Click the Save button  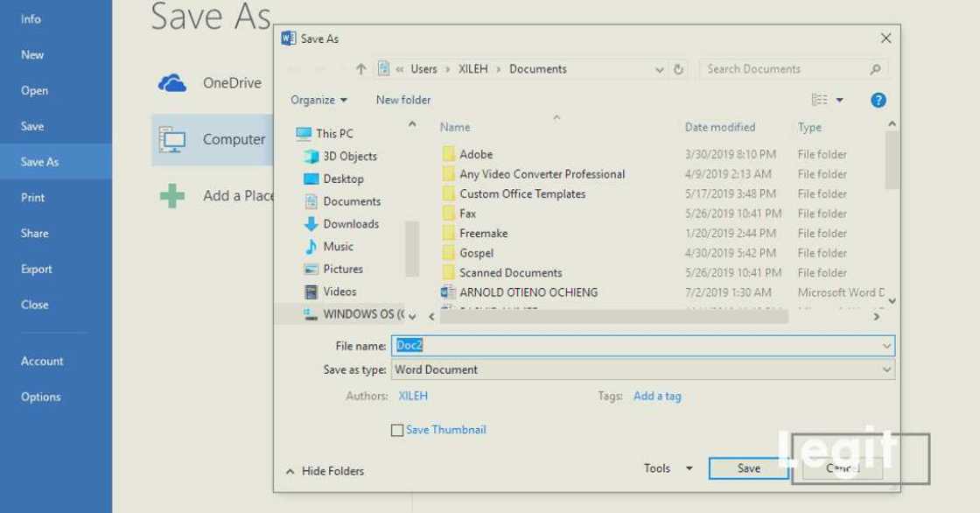point(748,468)
